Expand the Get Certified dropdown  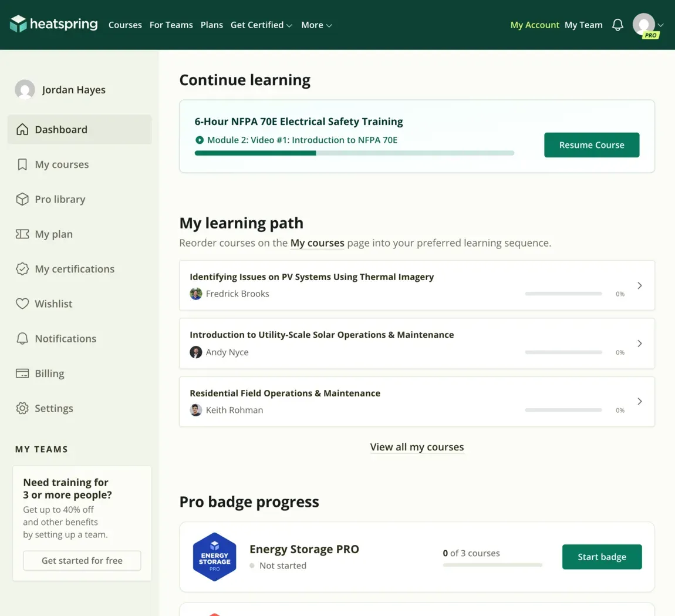click(261, 25)
